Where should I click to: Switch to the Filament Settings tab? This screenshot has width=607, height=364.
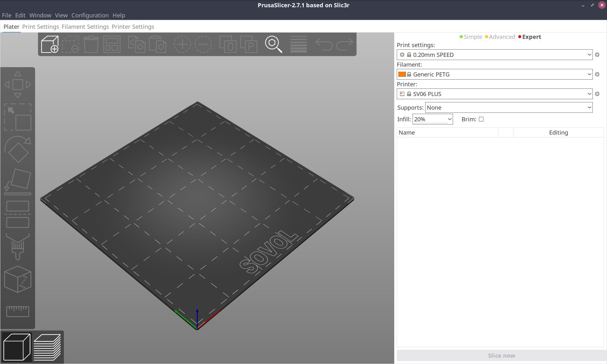pos(85,27)
